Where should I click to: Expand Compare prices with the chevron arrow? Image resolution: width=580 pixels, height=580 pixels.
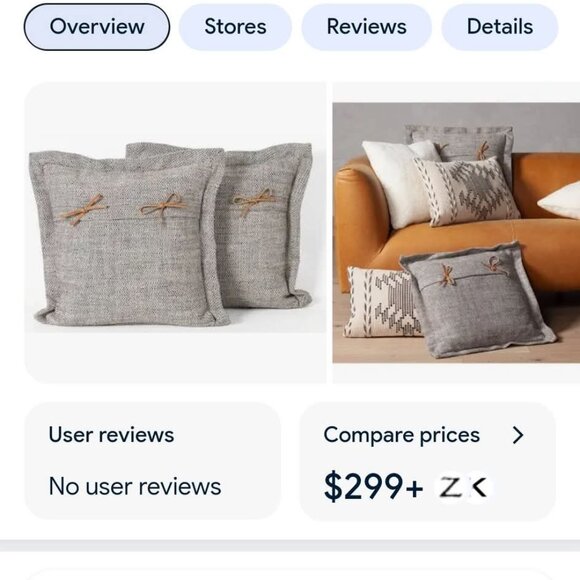coord(518,435)
